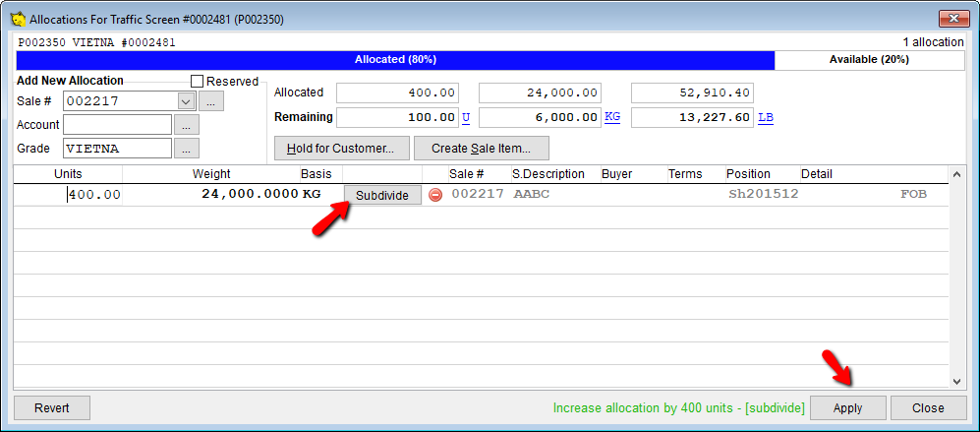
Task: Click the Allocated 52,910.40 LB field
Action: [x=693, y=93]
